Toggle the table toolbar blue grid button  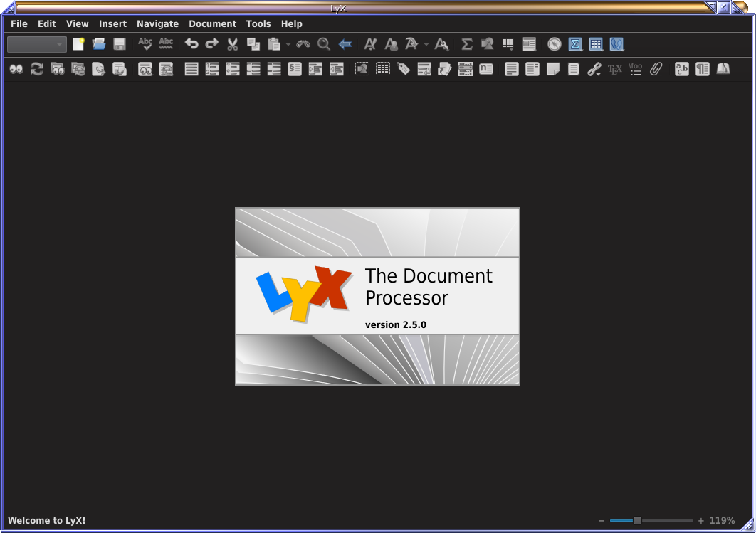point(596,44)
